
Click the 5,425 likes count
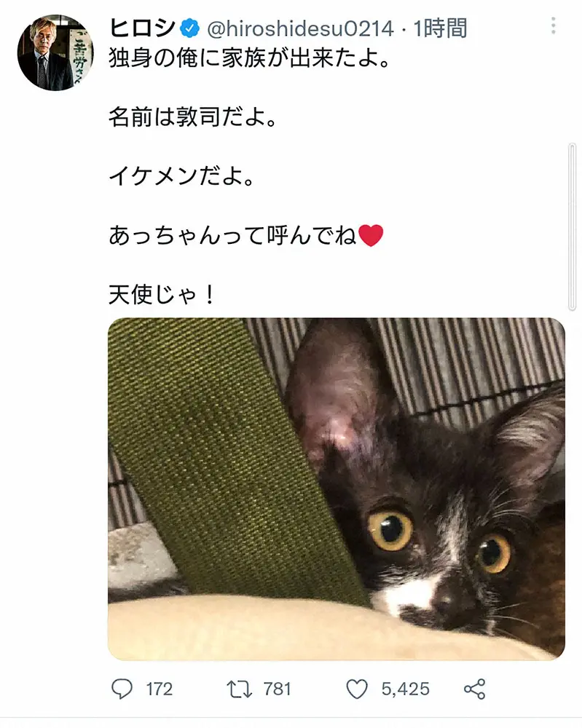coord(406,689)
